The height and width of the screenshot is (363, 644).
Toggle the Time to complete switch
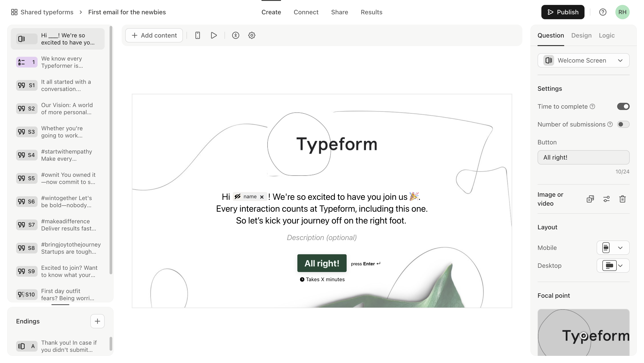pos(623,106)
